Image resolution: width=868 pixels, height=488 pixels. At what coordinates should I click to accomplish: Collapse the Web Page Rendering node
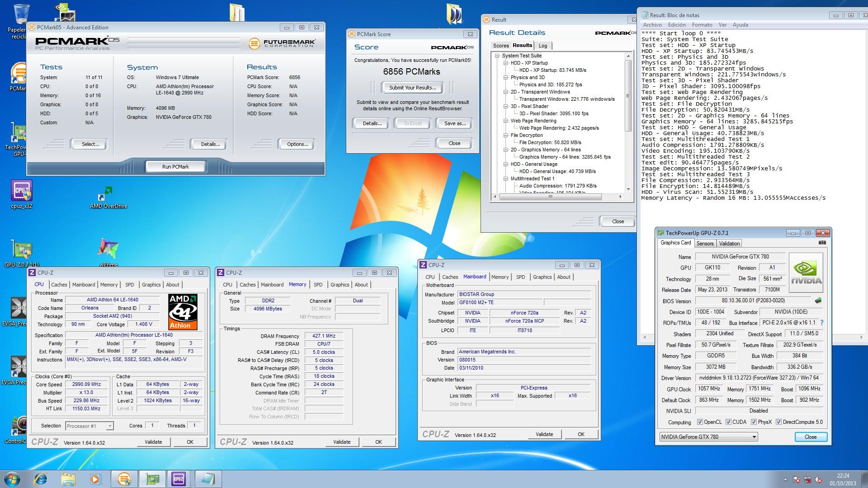click(506, 121)
